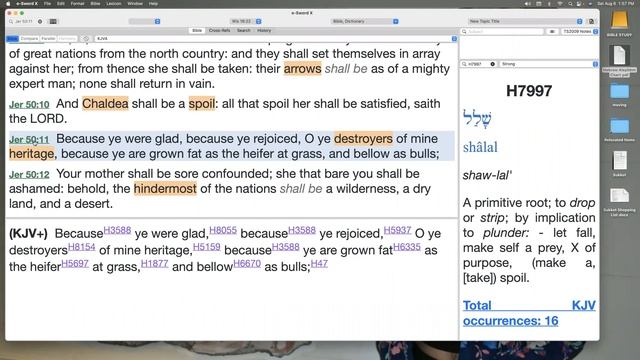Select the Harmony view tab

(x=67, y=38)
